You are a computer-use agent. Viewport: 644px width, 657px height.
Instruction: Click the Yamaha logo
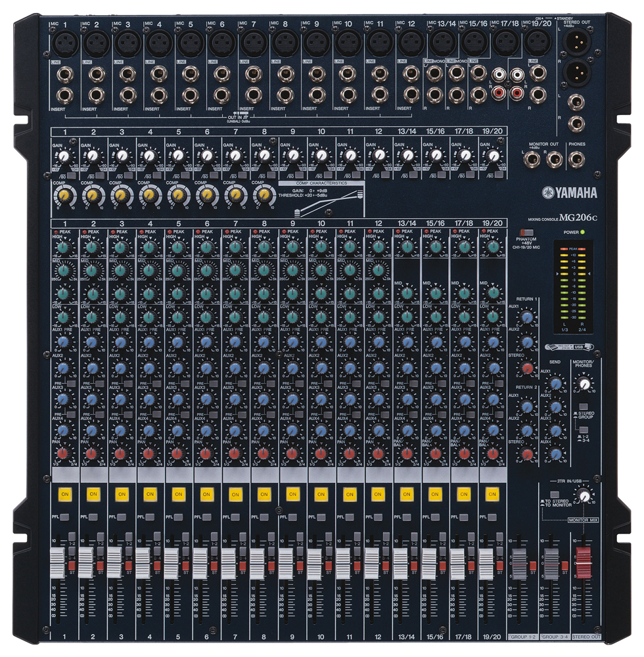tap(570, 193)
